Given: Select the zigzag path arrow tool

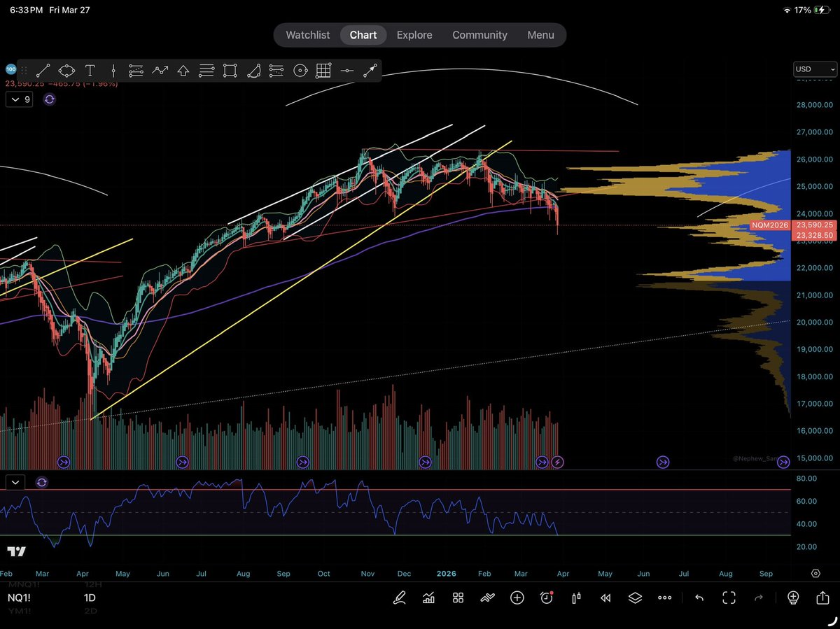Looking at the screenshot, I should 160,70.
